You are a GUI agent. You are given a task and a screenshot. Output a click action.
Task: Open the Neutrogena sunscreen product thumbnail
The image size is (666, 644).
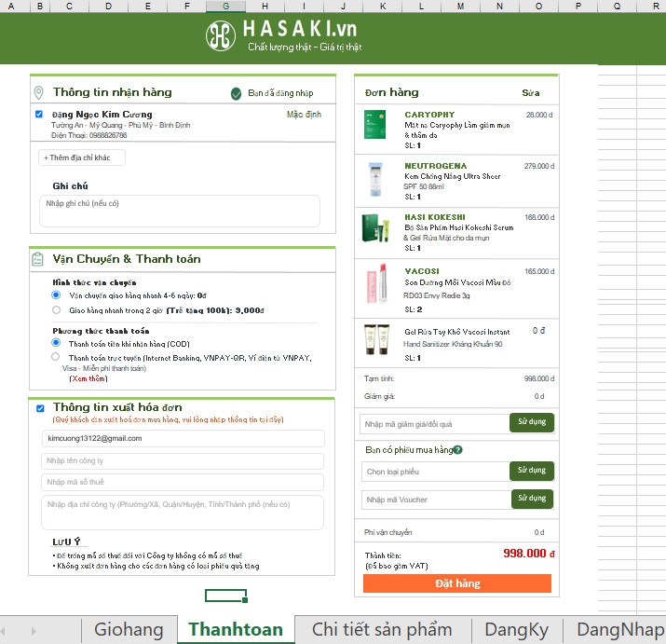click(375, 179)
